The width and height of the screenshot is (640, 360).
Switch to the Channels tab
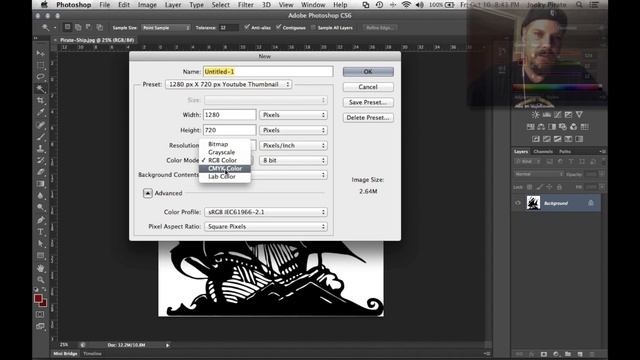click(x=543, y=151)
